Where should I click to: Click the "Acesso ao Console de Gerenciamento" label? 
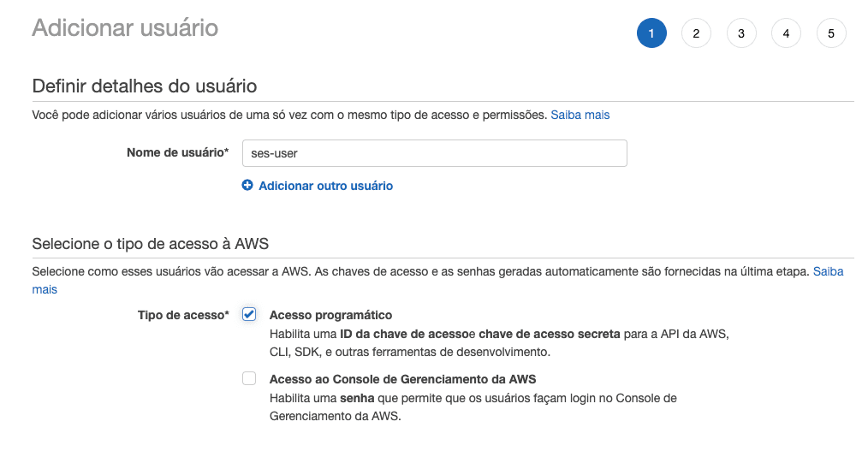(x=402, y=379)
